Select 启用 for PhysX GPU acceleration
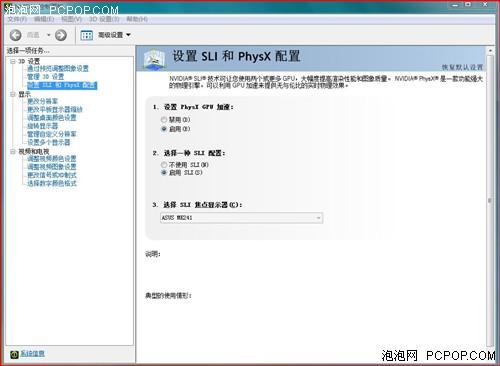This screenshot has height=366, width=500. click(164, 129)
